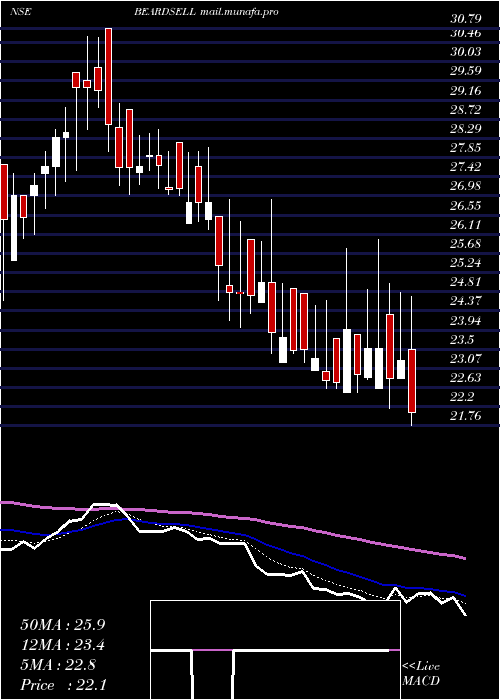500x700 pixels.
Task: Click the 22.63 price axis label
Action: click(x=466, y=379)
